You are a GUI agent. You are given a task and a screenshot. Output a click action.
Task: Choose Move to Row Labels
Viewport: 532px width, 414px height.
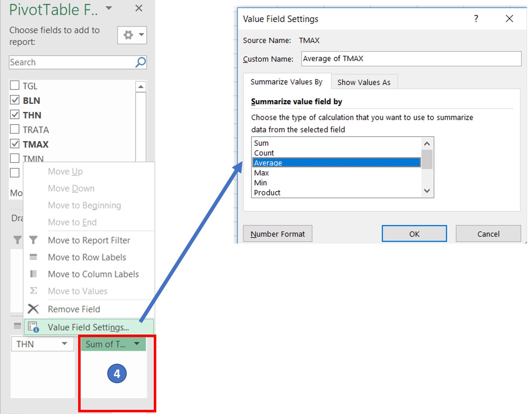[x=89, y=257]
